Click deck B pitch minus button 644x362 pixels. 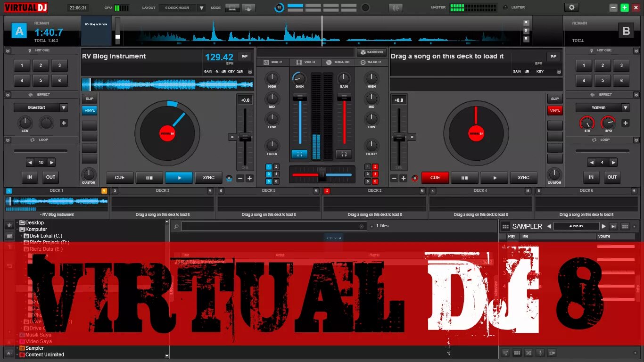coord(394,178)
